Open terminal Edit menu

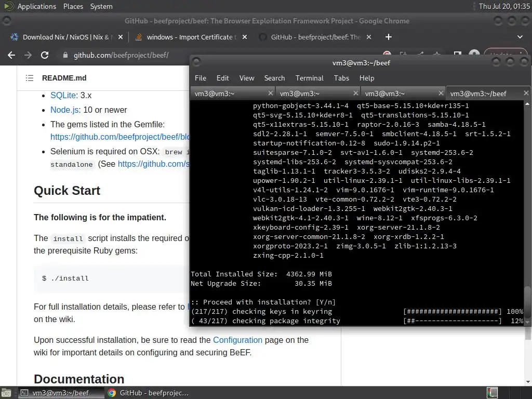pyautogui.click(x=222, y=78)
